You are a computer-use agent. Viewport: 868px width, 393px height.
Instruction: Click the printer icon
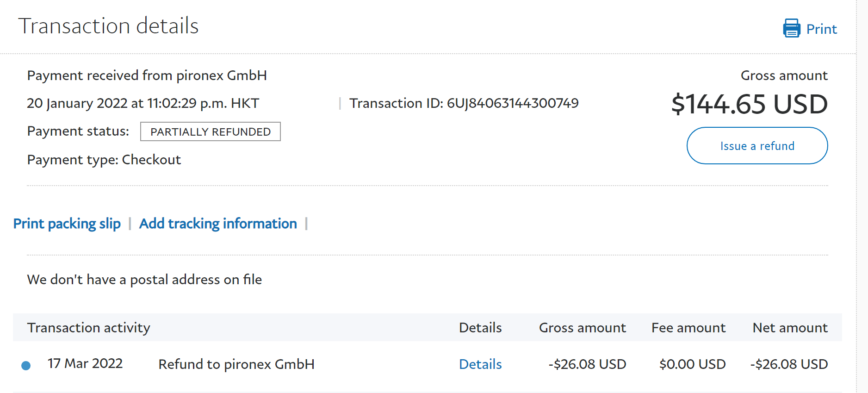[x=791, y=28]
